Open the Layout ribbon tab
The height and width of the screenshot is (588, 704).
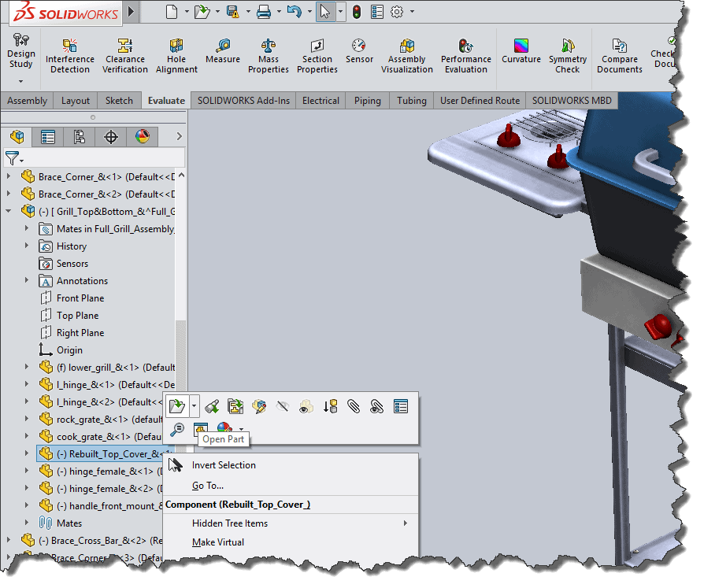tap(76, 101)
